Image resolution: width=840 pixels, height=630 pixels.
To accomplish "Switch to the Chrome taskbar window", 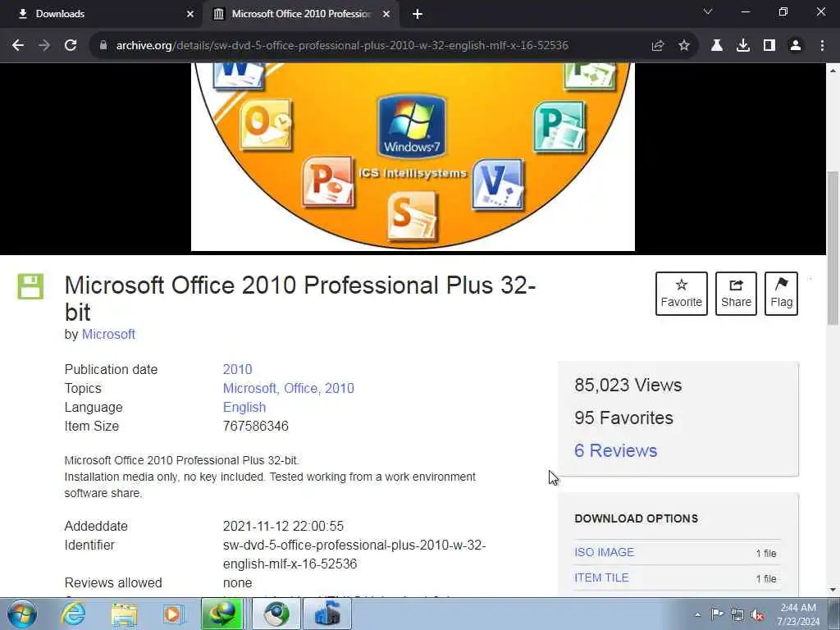I will pyautogui.click(x=276, y=614).
